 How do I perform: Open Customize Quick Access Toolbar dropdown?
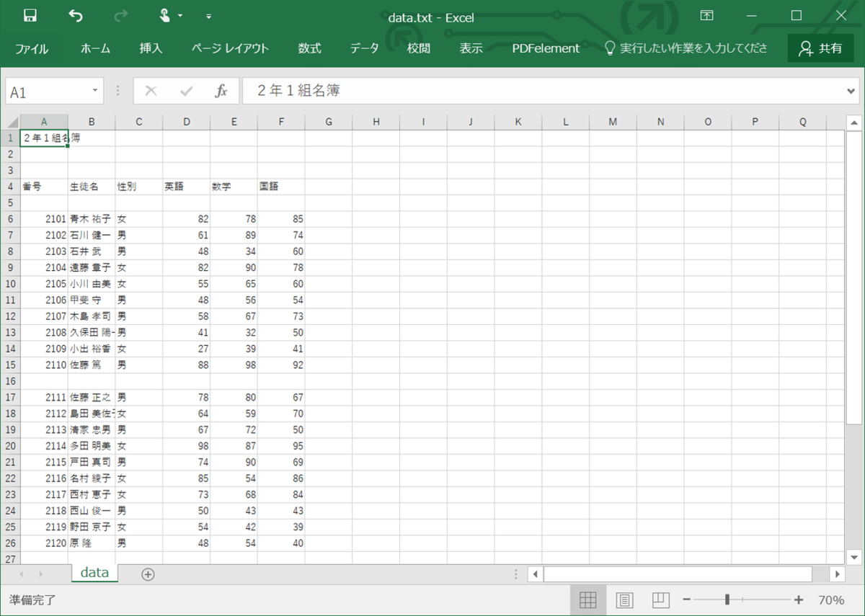pos(209,16)
